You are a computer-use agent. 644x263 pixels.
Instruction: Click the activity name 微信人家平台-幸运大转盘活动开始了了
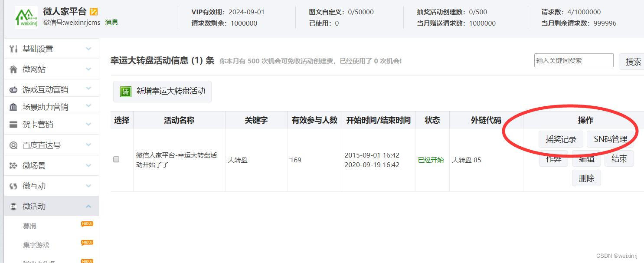coord(177,160)
